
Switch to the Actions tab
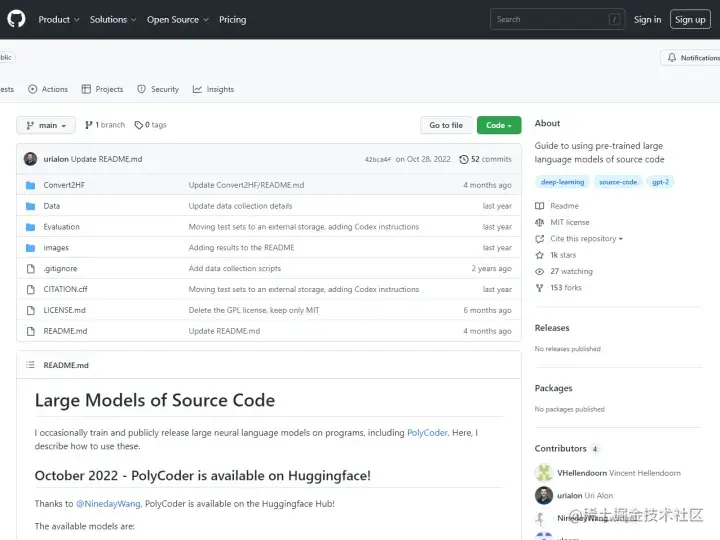point(48,89)
